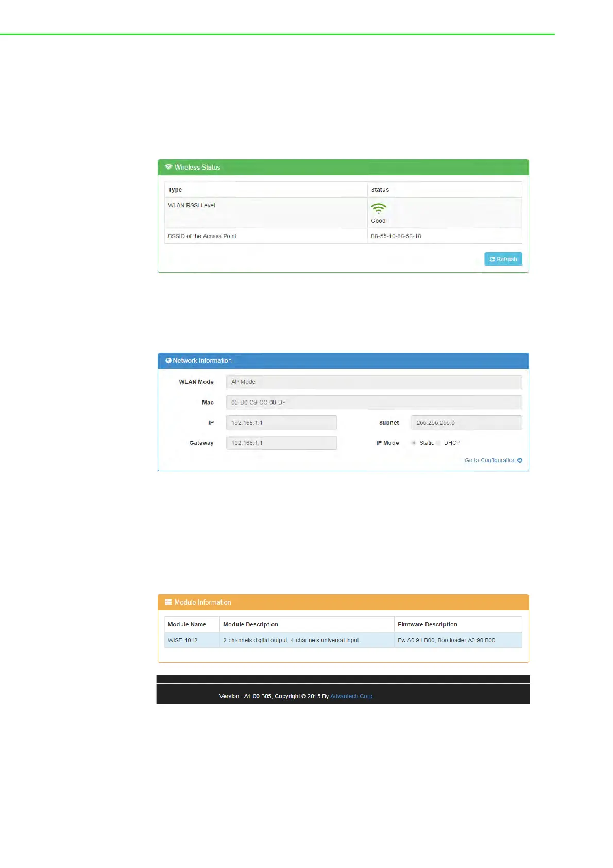Image resolution: width=613 pixels, height=868 pixels.
Task: Click the Mac address field
Action: pyautogui.click(x=374, y=403)
